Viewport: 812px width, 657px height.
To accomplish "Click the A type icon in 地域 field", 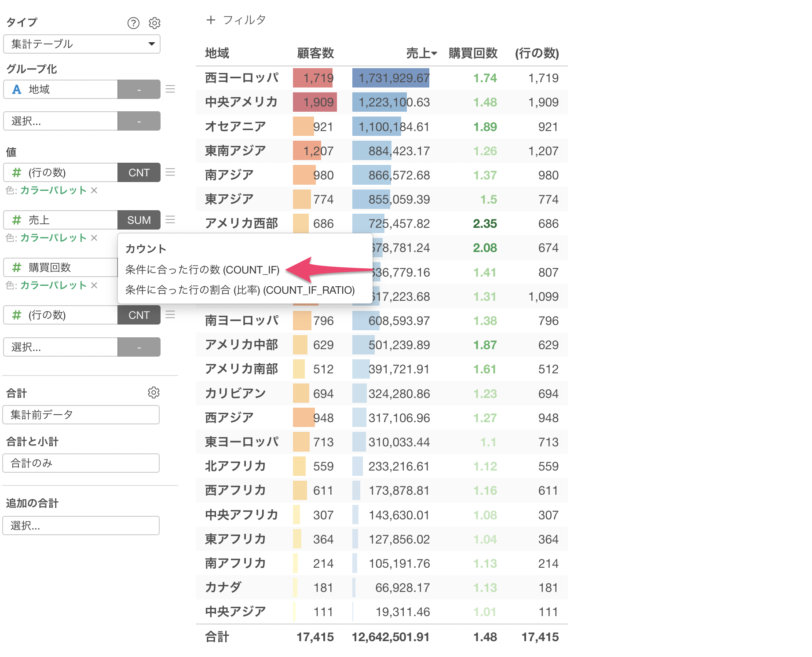I will (17, 89).
